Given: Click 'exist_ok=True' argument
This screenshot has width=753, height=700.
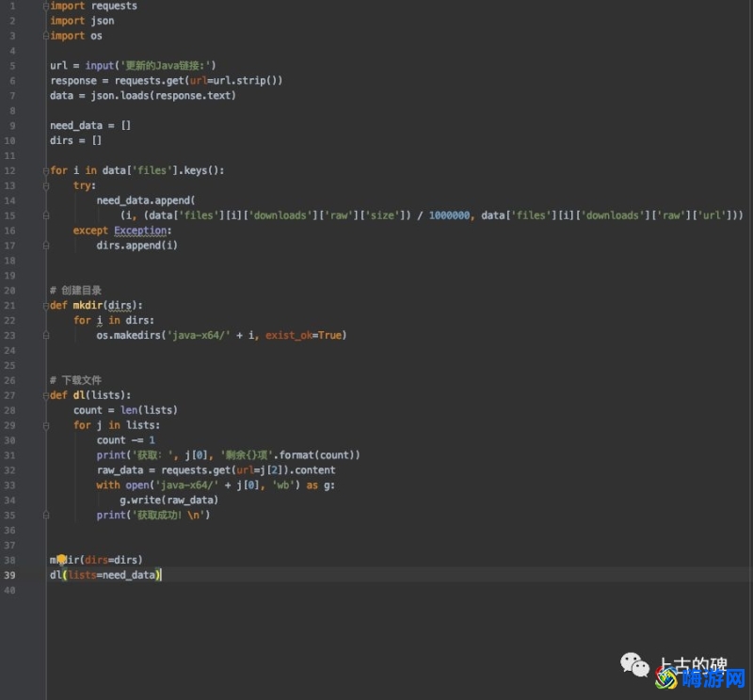Looking at the screenshot, I should (303, 336).
